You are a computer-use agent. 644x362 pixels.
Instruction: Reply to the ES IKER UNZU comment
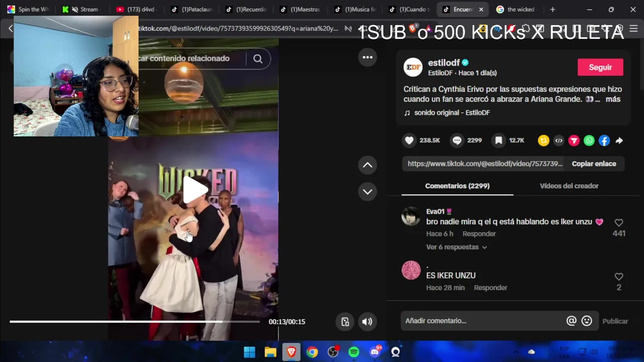491,288
